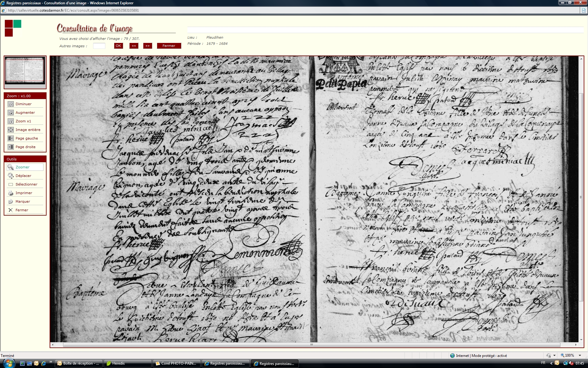This screenshot has height=368, width=588.
Task: Click the Augmenter zoom-in icon
Action: (11, 113)
